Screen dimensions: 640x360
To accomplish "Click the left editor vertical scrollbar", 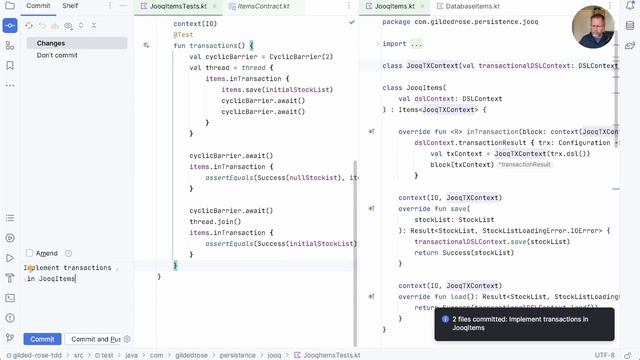I will coord(355,253).
